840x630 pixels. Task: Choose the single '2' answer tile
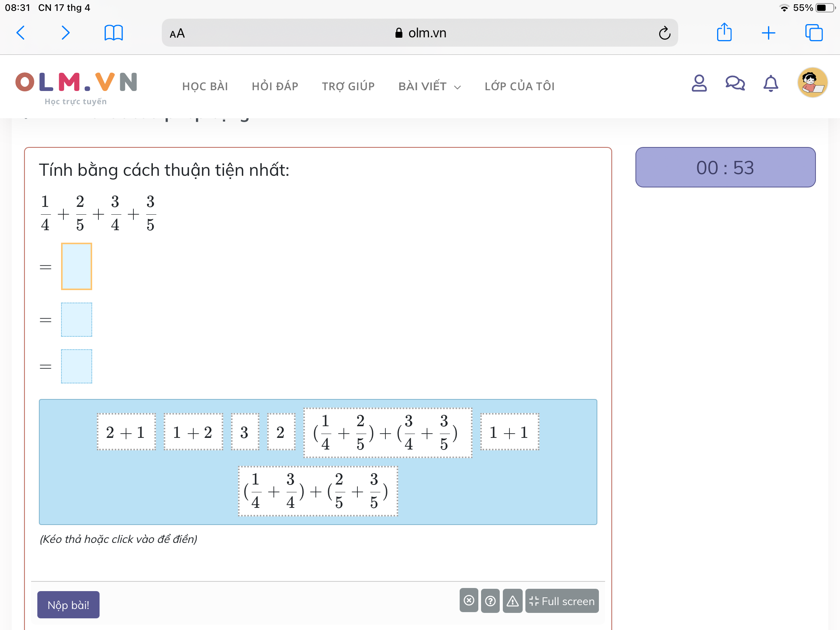pyautogui.click(x=281, y=432)
